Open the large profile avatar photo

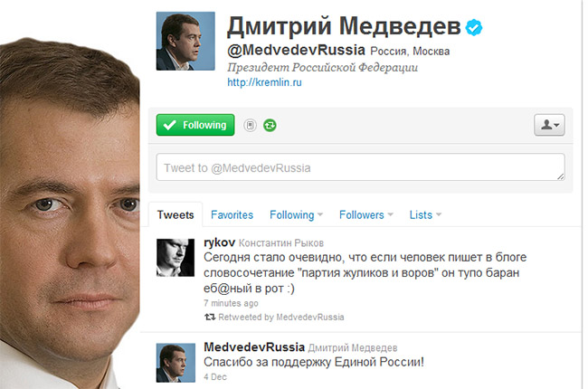pyautogui.click(x=185, y=41)
